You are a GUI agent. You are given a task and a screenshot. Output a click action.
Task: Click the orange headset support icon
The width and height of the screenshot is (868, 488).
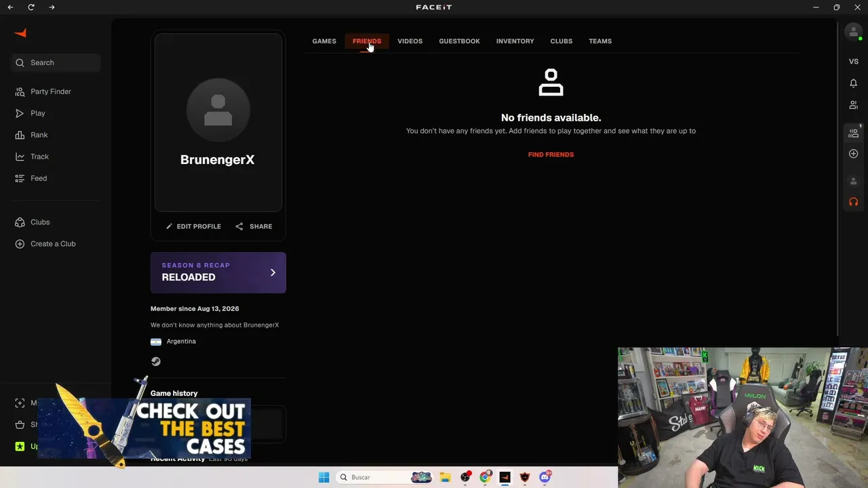[x=854, y=202]
